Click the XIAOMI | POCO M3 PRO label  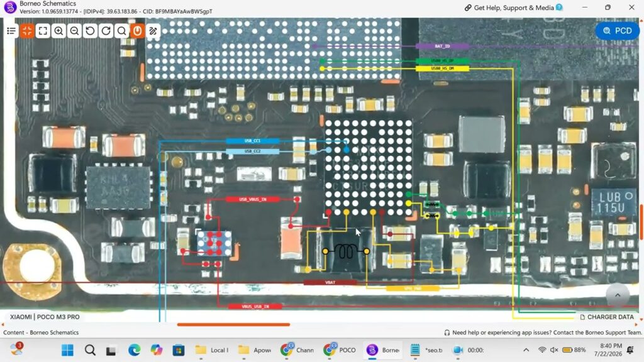coord(45,317)
